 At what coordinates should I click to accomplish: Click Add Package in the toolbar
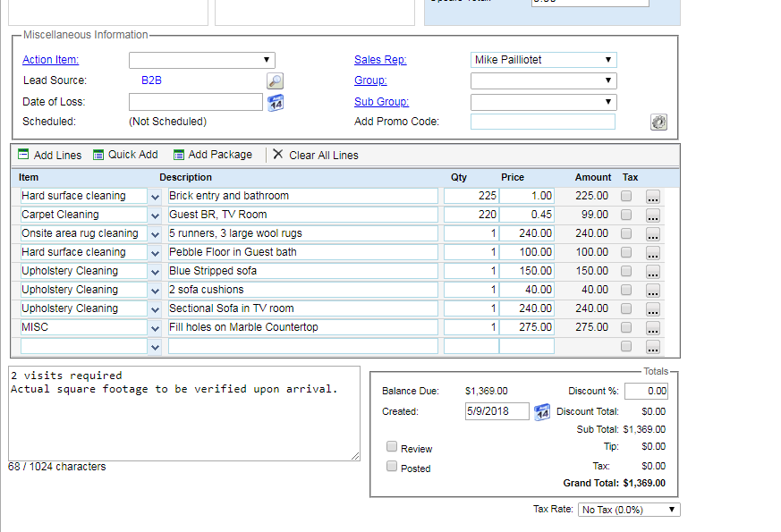click(x=212, y=155)
